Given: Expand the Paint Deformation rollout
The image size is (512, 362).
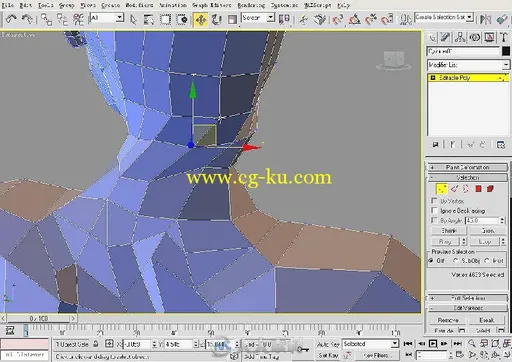Looking at the screenshot, I should (x=468, y=167).
